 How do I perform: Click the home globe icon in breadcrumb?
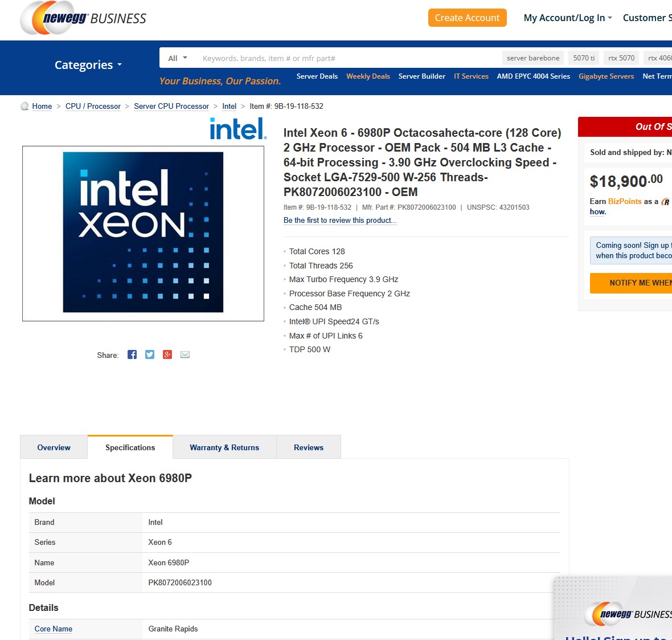pos(24,106)
